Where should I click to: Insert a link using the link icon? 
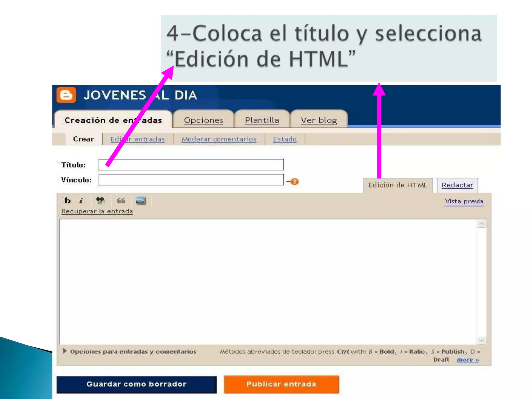[x=100, y=201]
